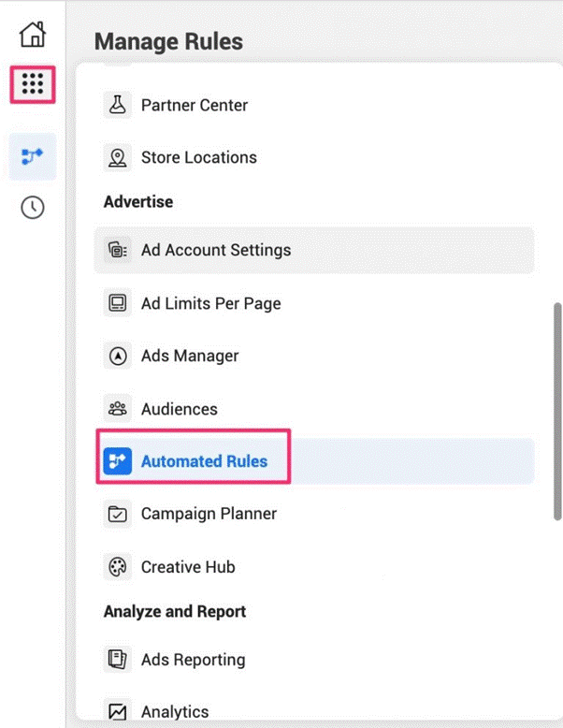Click the Ads Manager compass icon
Viewport: 563px width, 728px height.
tap(118, 356)
